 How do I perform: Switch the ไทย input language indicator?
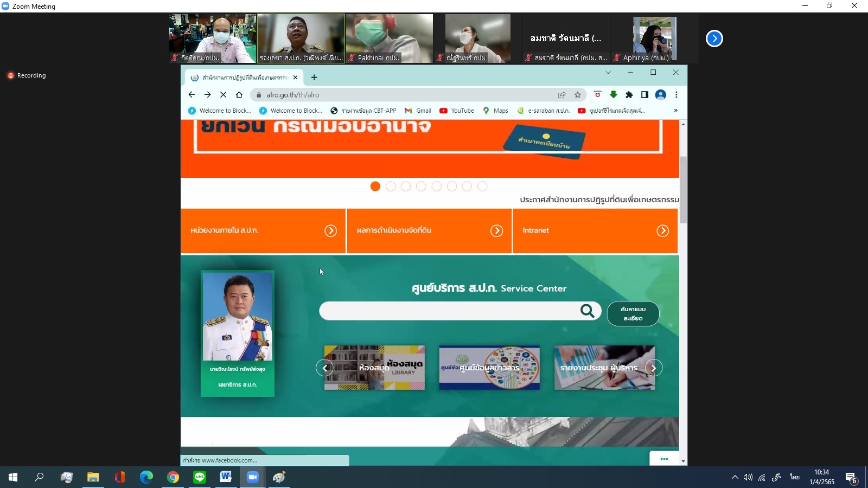click(x=795, y=477)
